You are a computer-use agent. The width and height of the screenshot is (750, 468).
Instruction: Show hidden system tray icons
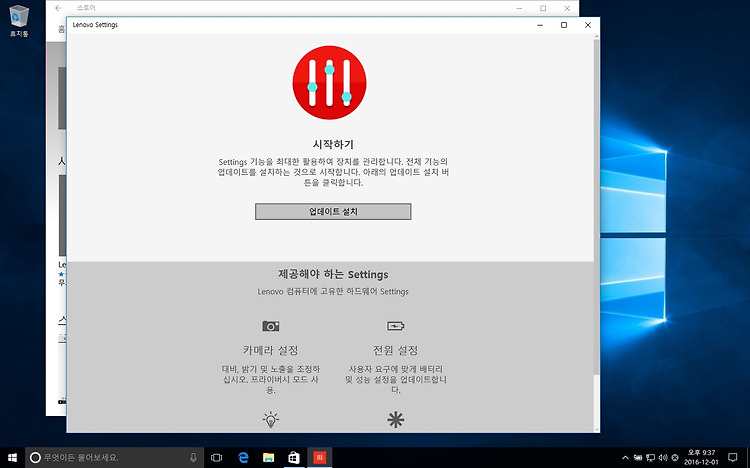[625, 457]
